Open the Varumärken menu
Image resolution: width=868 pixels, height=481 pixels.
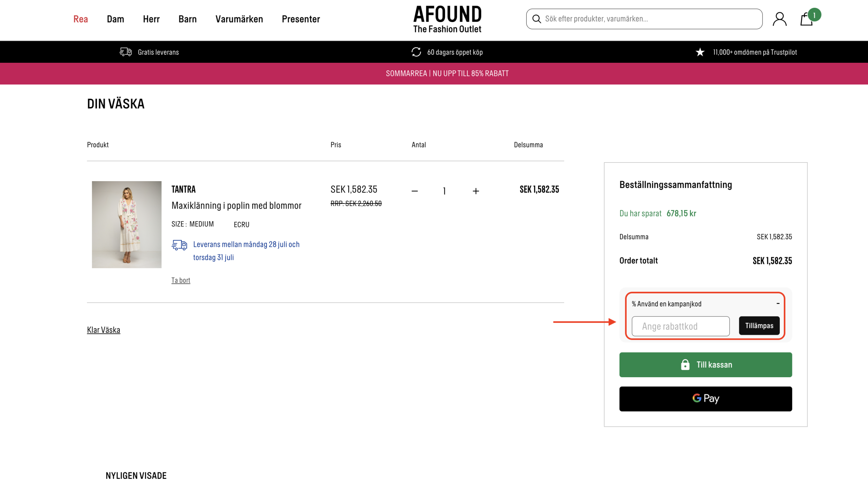point(239,19)
